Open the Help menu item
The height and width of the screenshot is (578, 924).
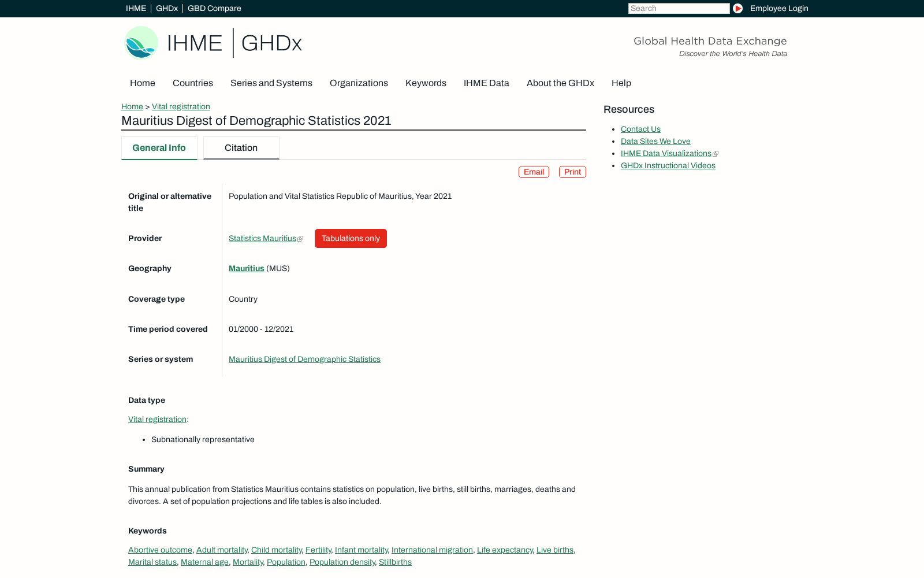tap(621, 83)
